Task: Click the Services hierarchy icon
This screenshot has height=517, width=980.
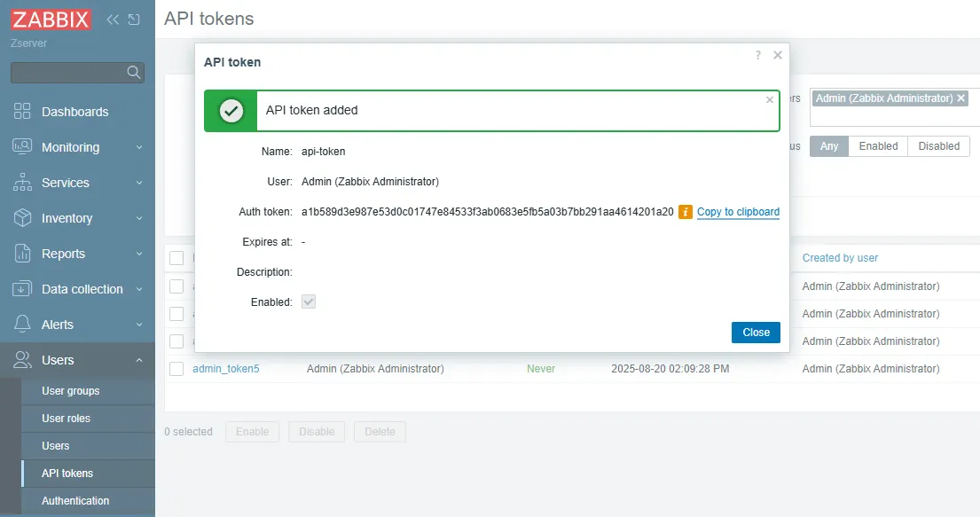Action: point(22,183)
